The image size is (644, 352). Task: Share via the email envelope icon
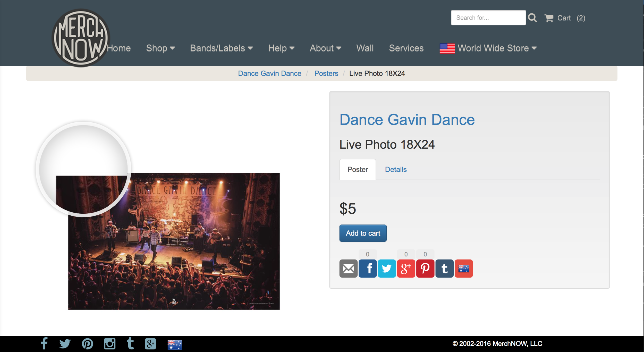(348, 269)
